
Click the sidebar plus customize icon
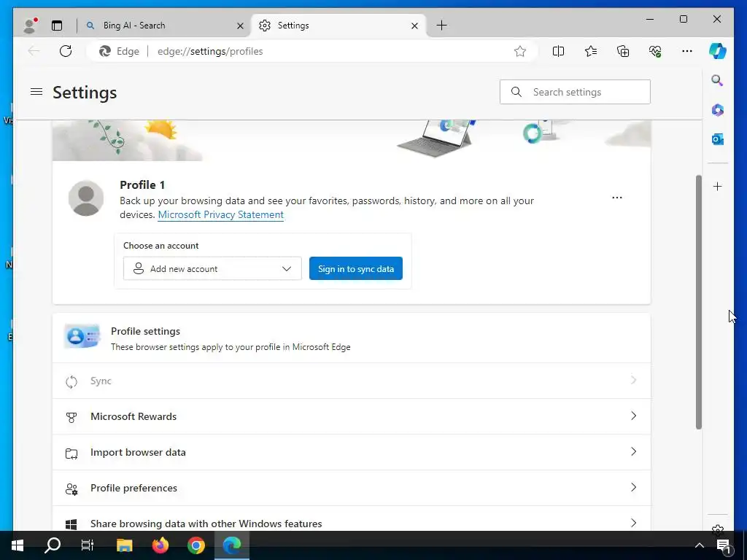coord(718,186)
